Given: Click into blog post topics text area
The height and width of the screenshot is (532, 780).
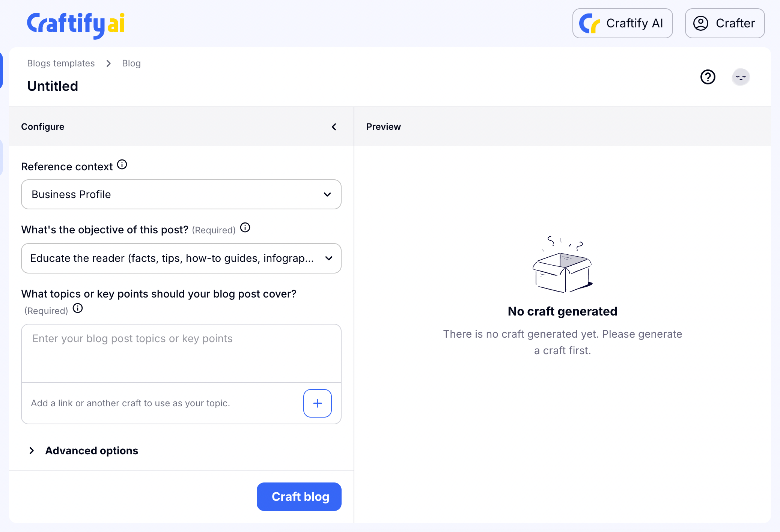Looking at the screenshot, I should (x=181, y=353).
